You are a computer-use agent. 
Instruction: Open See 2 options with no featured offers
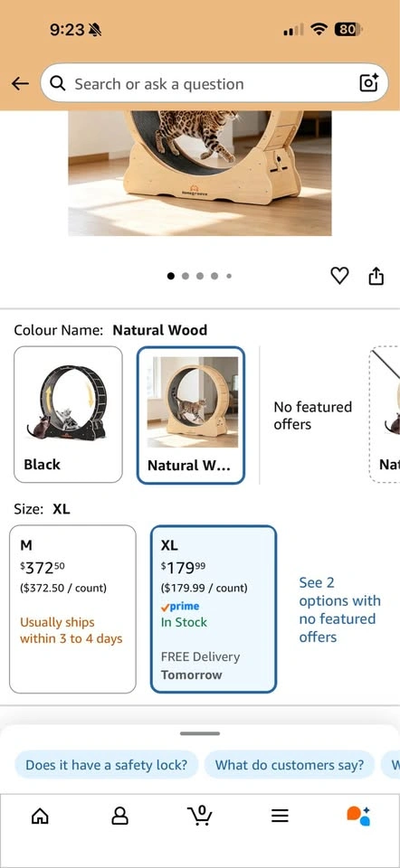[339, 609]
